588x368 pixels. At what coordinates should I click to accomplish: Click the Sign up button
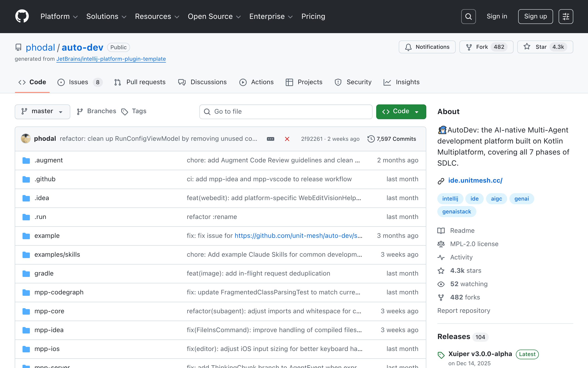(x=536, y=17)
